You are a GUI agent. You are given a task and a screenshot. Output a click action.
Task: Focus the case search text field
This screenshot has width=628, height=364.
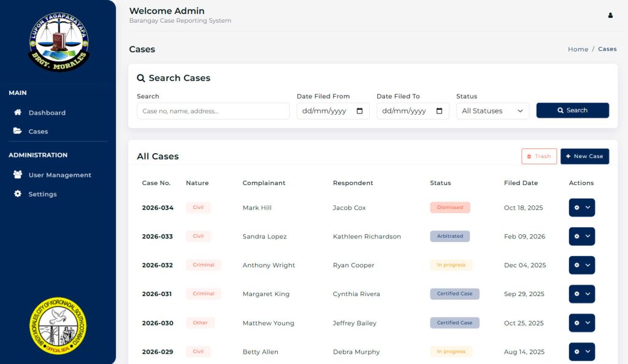point(213,111)
